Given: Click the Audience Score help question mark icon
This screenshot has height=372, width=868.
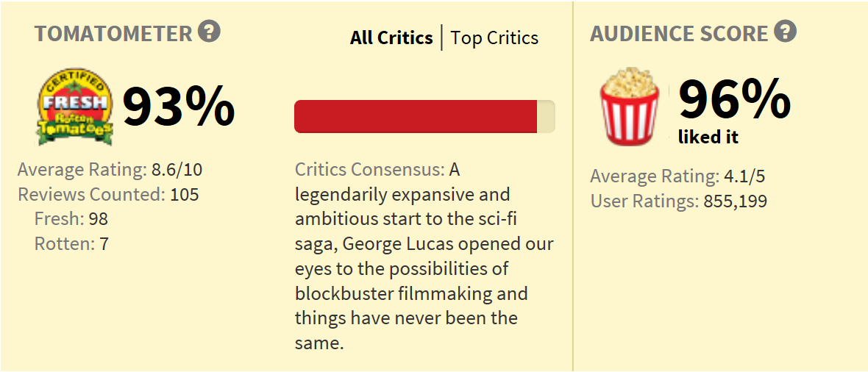Looking at the screenshot, I should pos(786,31).
